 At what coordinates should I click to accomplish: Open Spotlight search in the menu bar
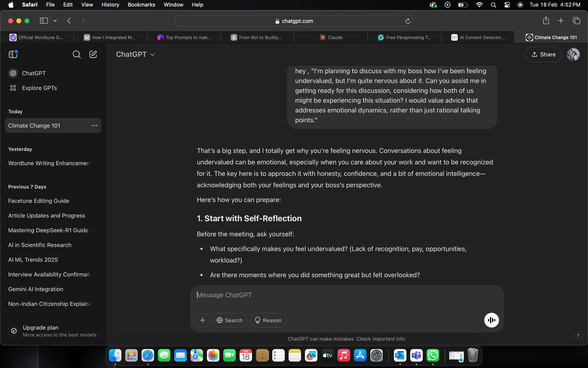click(493, 5)
